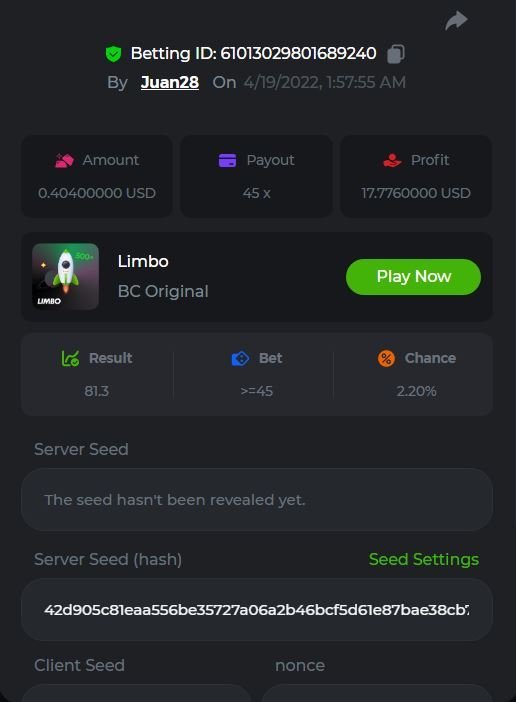
Task: Click the pink Amount icon
Action: point(64,160)
